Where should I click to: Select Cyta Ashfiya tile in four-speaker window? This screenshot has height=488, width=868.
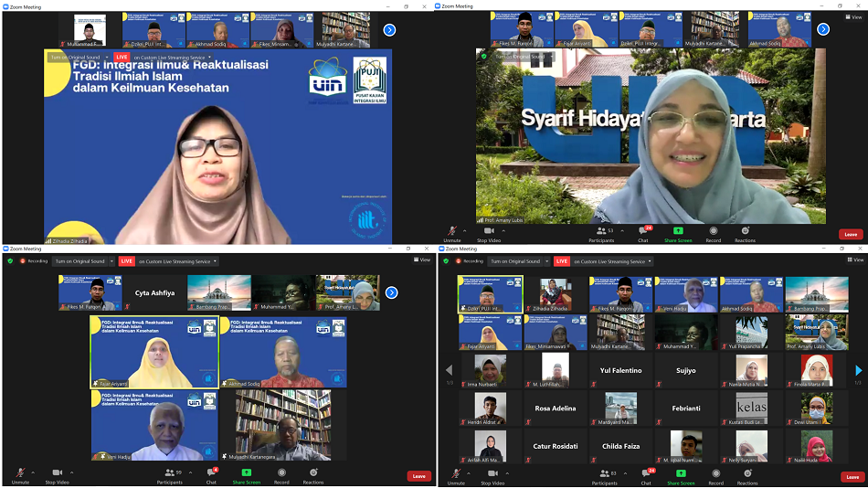coord(154,292)
